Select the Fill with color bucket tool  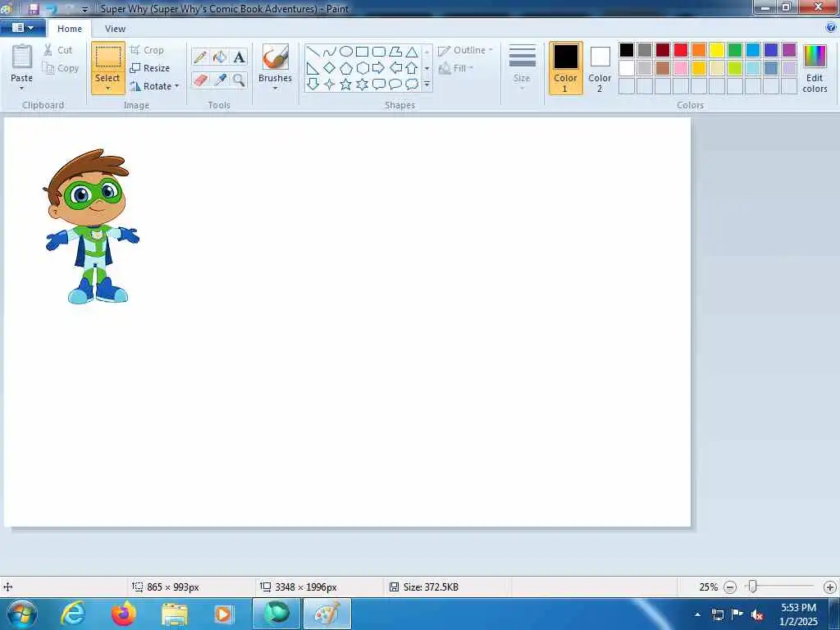[220, 57]
